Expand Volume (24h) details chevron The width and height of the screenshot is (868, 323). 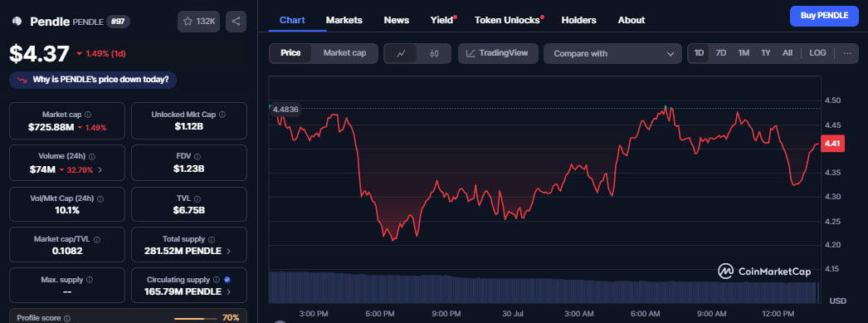(100, 170)
